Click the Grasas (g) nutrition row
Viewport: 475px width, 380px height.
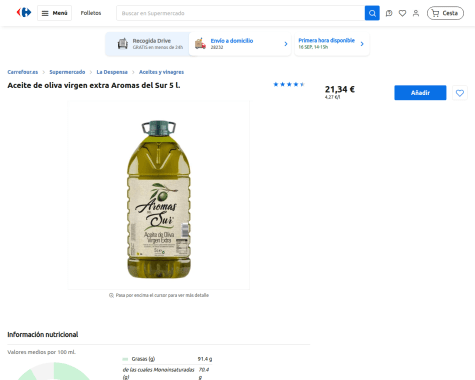point(167,359)
